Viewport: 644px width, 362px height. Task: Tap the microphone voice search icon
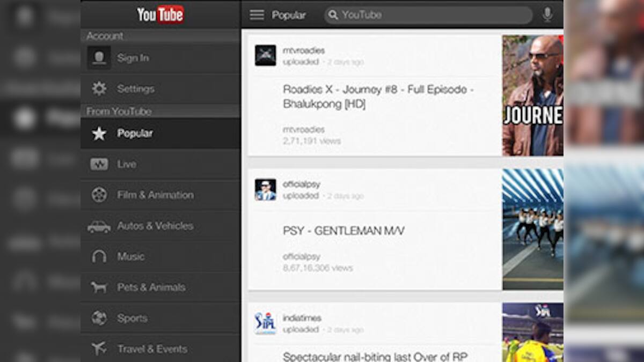[x=547, y=15]
